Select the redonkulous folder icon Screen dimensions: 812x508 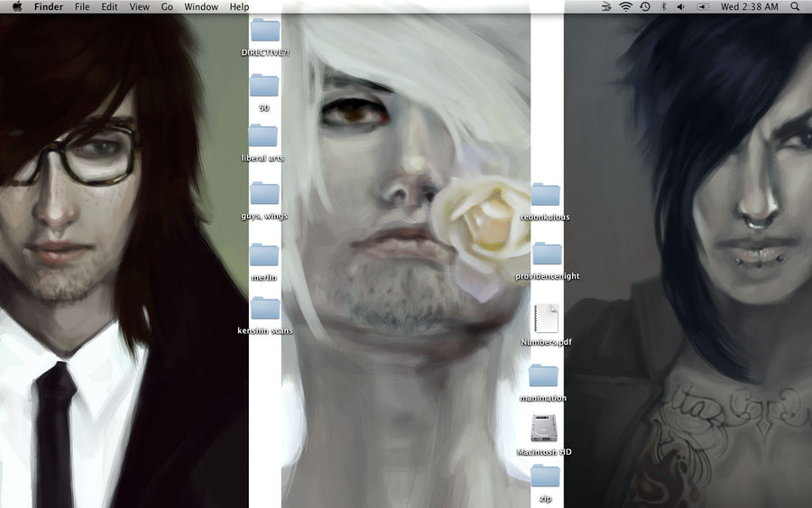click(545, 194)
